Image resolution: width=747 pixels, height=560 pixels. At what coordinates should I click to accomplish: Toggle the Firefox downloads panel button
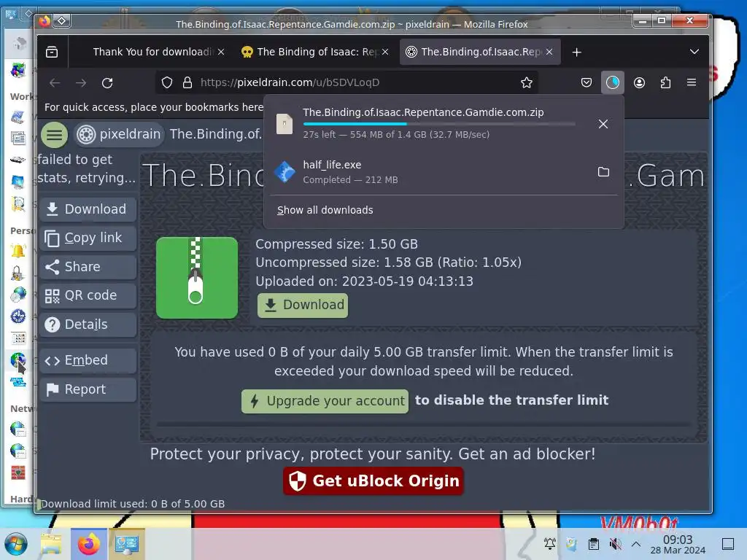tap(613, 82)
